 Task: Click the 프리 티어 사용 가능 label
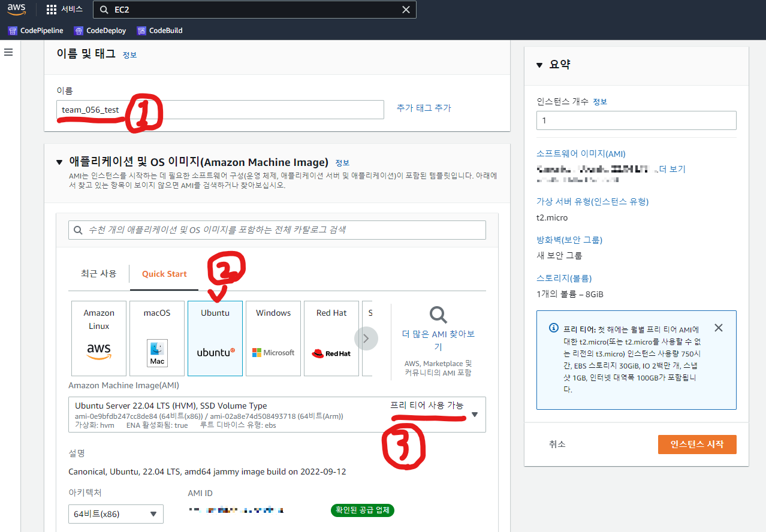point(427,406)
